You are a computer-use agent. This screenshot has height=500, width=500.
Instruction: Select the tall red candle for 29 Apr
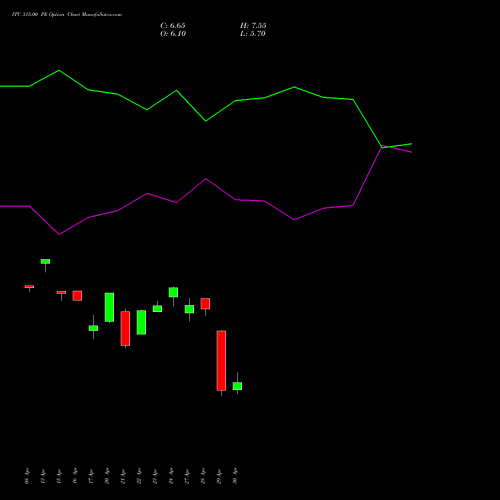pos(221,361)
